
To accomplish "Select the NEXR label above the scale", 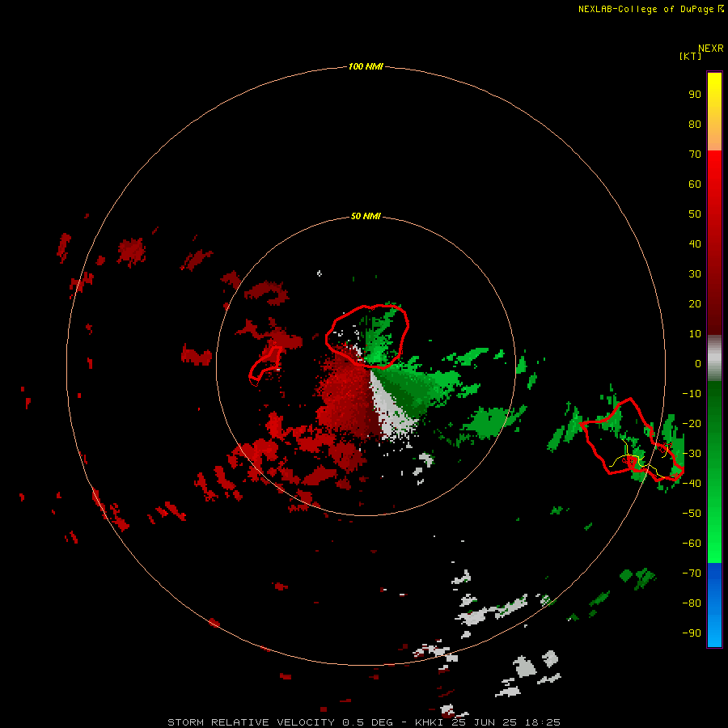I will (x=711, y=49).
